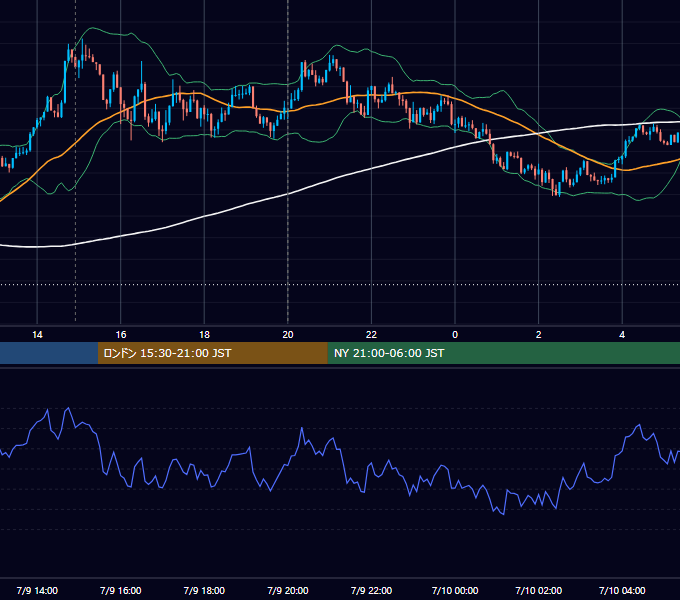Click the 7/9 20:00 date label
Screen dimensions: 680x600
pos(288,590)
